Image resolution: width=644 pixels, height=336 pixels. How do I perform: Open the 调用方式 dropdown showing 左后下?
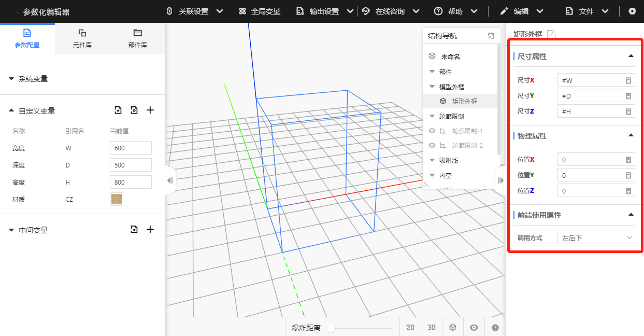[x=596, y=237]
